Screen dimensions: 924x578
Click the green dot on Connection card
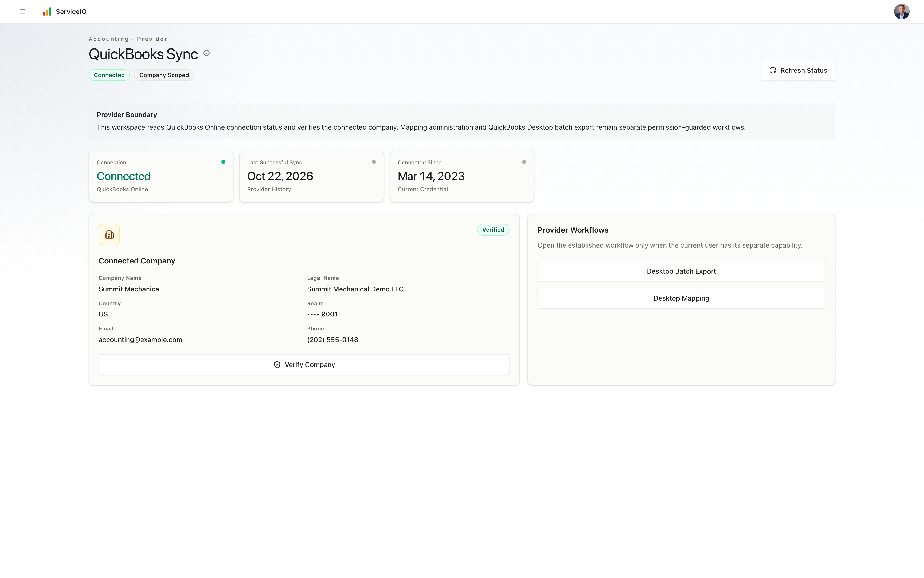click(223, 162)
